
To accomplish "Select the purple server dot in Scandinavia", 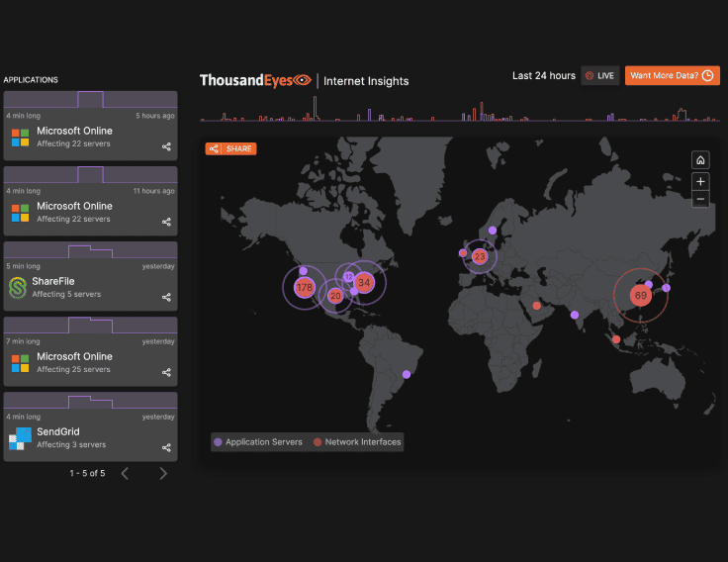I will (493, 231).
